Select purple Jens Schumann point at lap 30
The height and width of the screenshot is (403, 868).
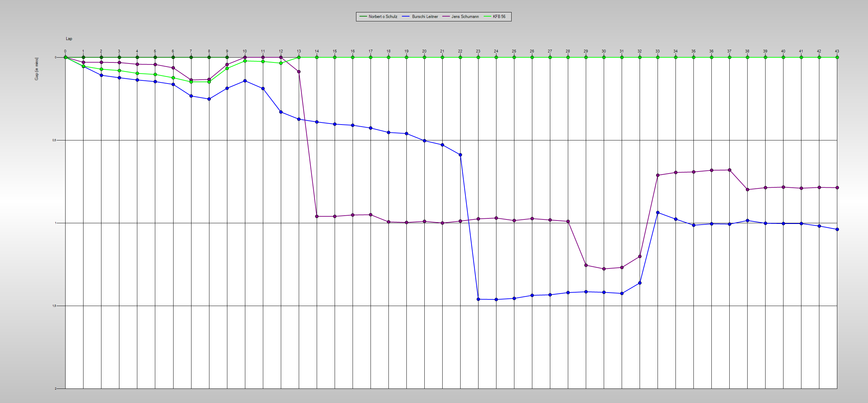604,269
